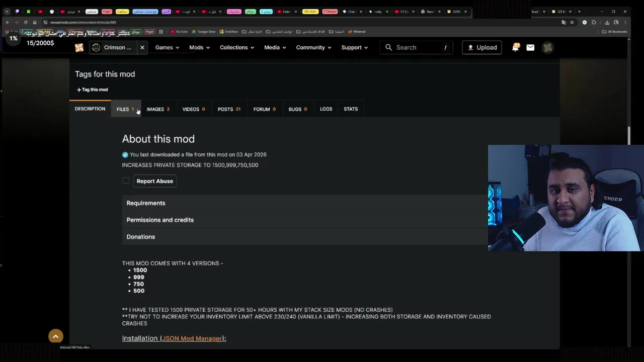This screenshot has height=362, width=644.
Task: Open the messages envelope icon
Action: [530, 47]
